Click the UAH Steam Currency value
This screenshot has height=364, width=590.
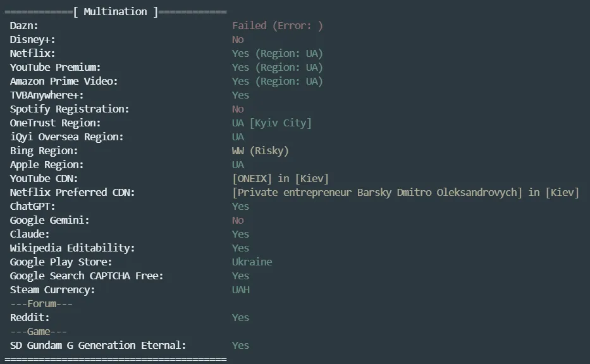coord(241,290)
